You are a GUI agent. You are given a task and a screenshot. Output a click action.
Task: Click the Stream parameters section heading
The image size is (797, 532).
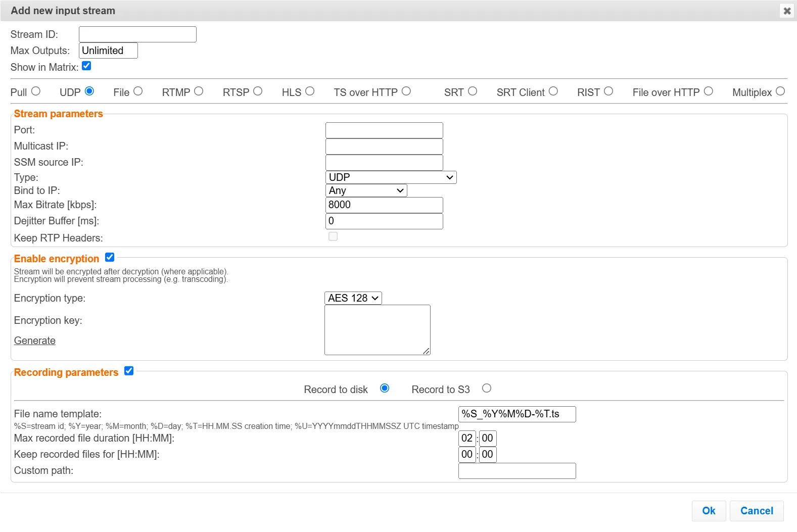click(59, 114)
